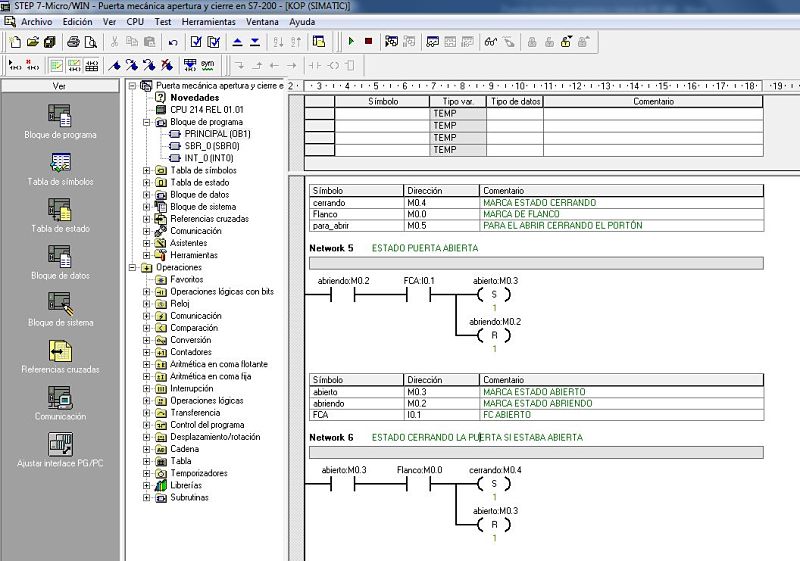
Task: Expand Operaciones lógicas con bits
Action: [x=147, y=292]
